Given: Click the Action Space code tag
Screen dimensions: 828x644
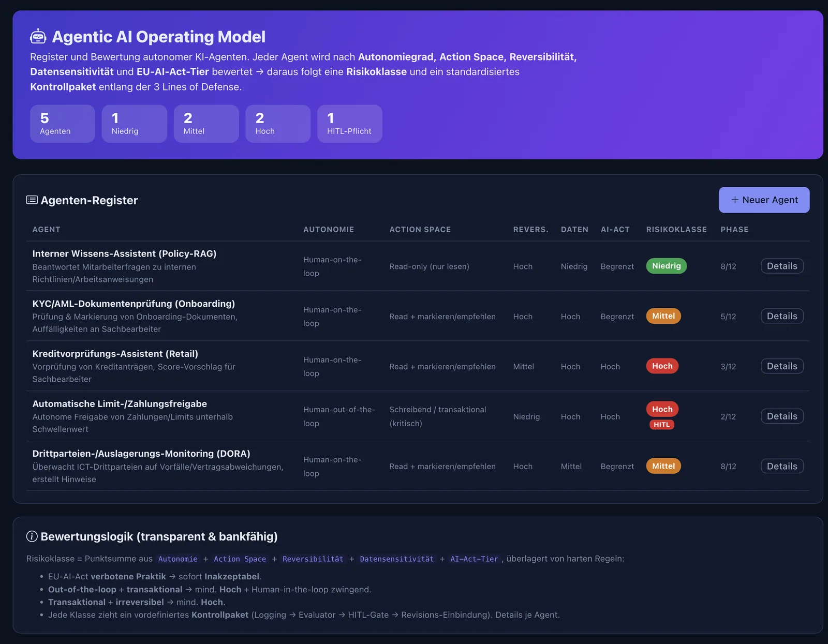Looking at the screenshot, I should pyautogui.click(x=240, y=559).
